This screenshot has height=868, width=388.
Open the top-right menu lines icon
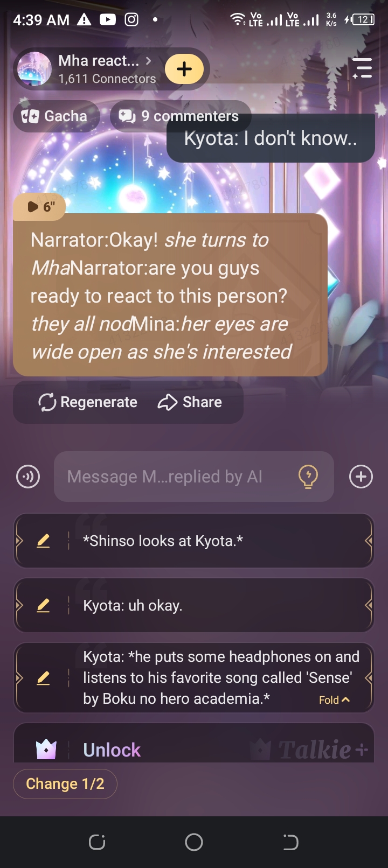click(x=362, y=68)
